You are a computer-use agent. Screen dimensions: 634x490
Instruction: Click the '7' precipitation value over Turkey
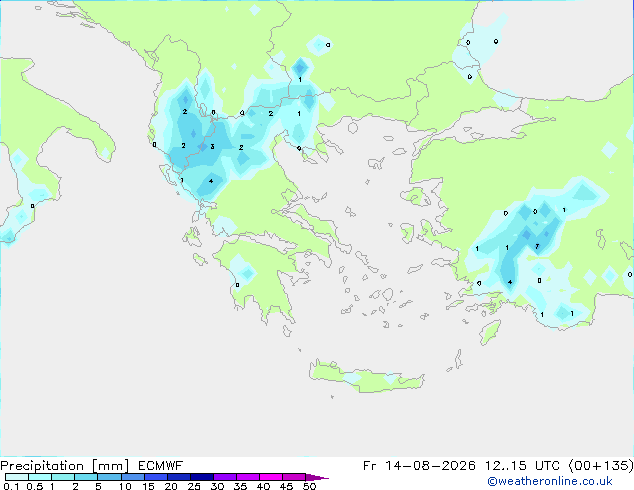pos(537,246)
